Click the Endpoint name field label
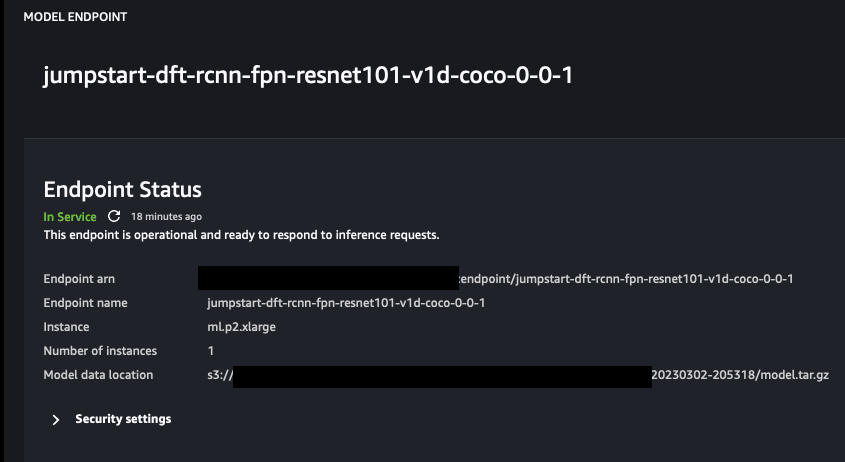Image resolution: width=845 pixels, height=462 pixels. [85, 303]
